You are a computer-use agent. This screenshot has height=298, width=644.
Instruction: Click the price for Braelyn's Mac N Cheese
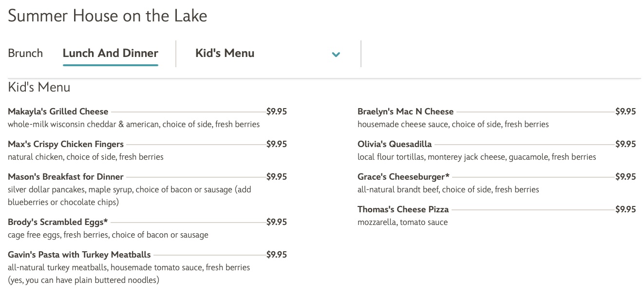(x=626, y=112)
